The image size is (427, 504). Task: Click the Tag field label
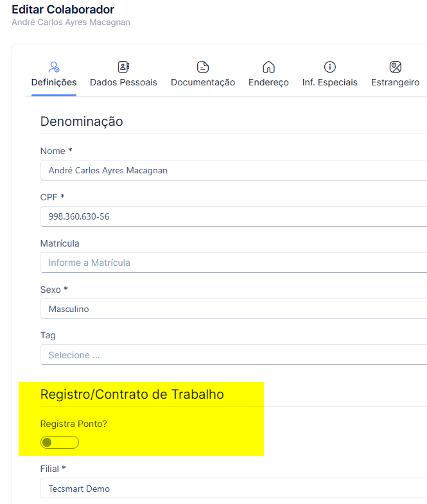click(48, 336)
